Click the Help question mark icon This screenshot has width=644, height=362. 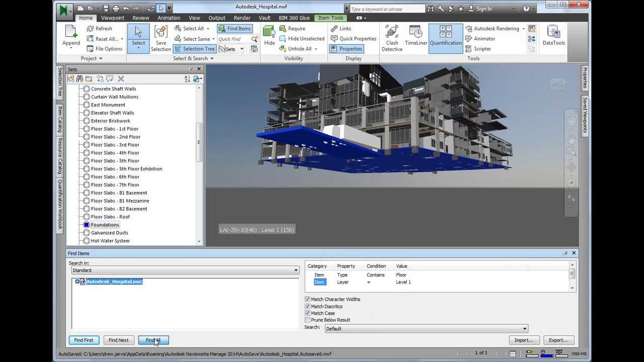tap(526, 9)
